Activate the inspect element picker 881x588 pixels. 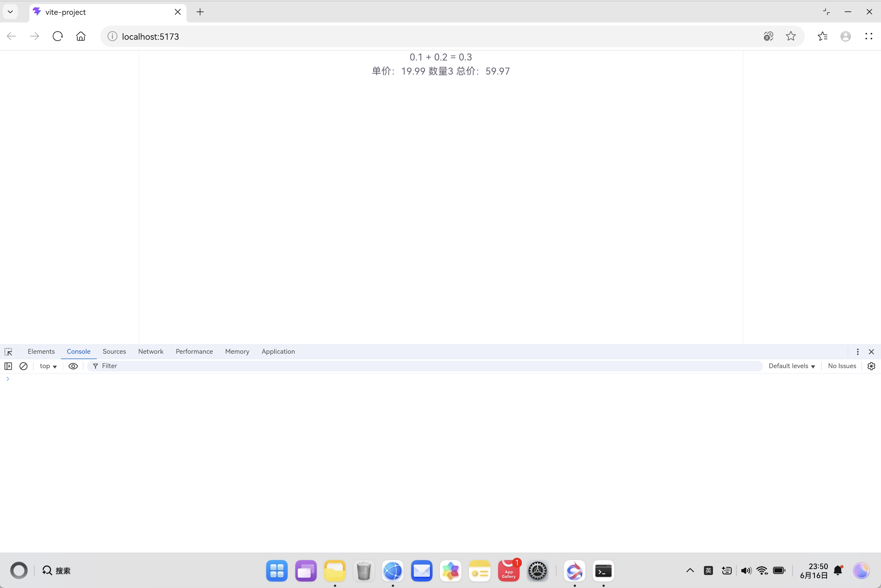8,352
